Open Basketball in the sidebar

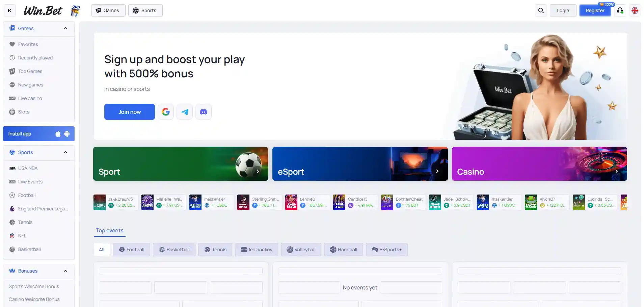point(39,249)
